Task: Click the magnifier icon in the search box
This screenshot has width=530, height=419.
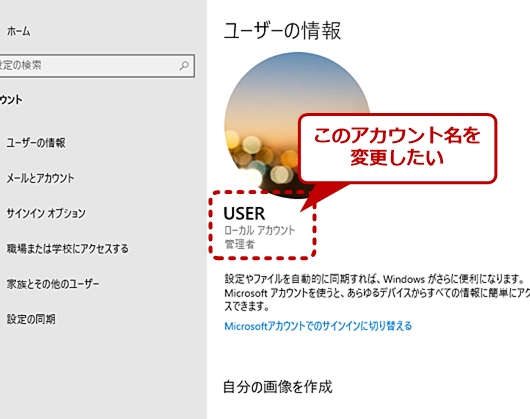Action: pyautogui.click(x=184, y=66)
